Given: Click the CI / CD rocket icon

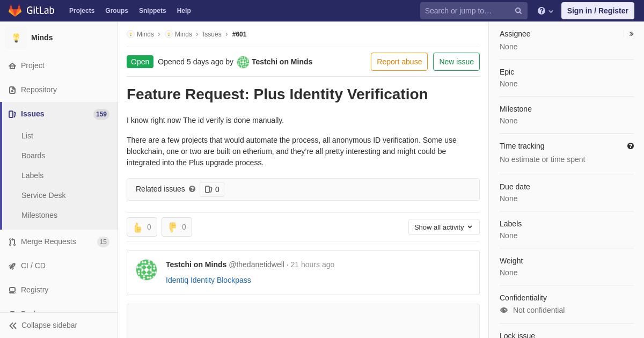Looking at the screenshot, I should pos(12,266).
